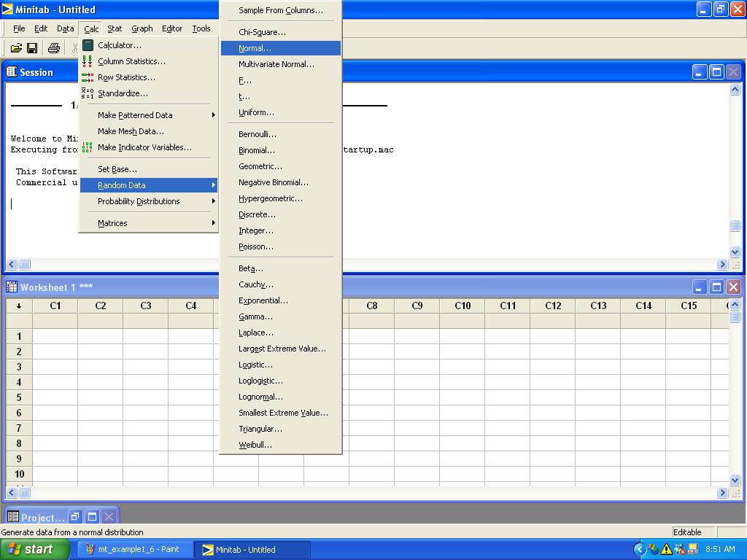Switch to mt_example1_6 Paint taskbar button

(x=135, y=549)
